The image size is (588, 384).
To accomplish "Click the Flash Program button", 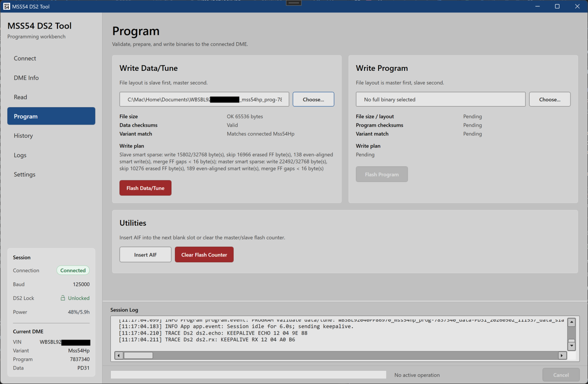I will (x=382, y=175).
